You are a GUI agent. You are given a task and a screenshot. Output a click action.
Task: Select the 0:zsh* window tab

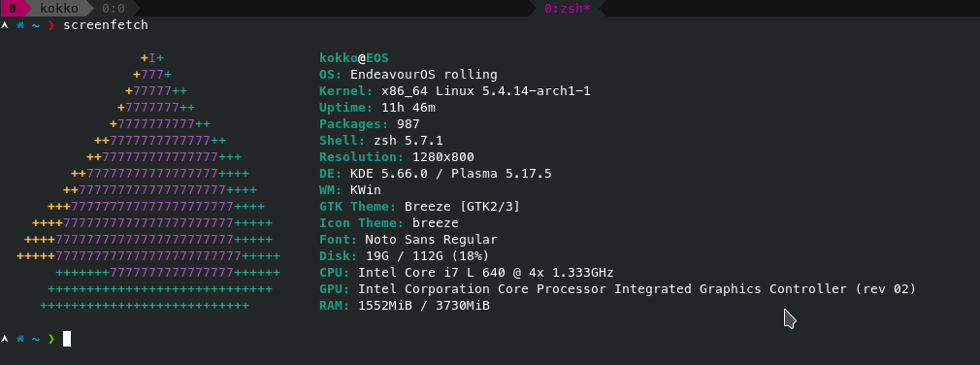568,8
